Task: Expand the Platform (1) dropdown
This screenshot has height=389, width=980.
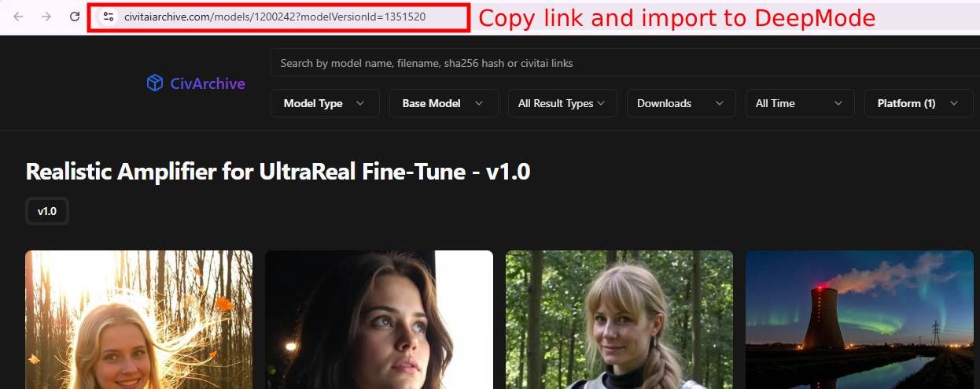Action: (919, 103)
